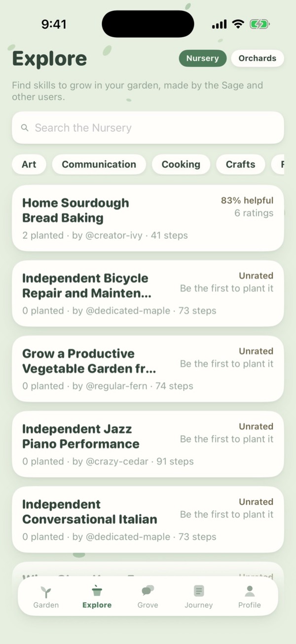Open Home Sourdough Bread Baking skill card

(x=148, y=218)
